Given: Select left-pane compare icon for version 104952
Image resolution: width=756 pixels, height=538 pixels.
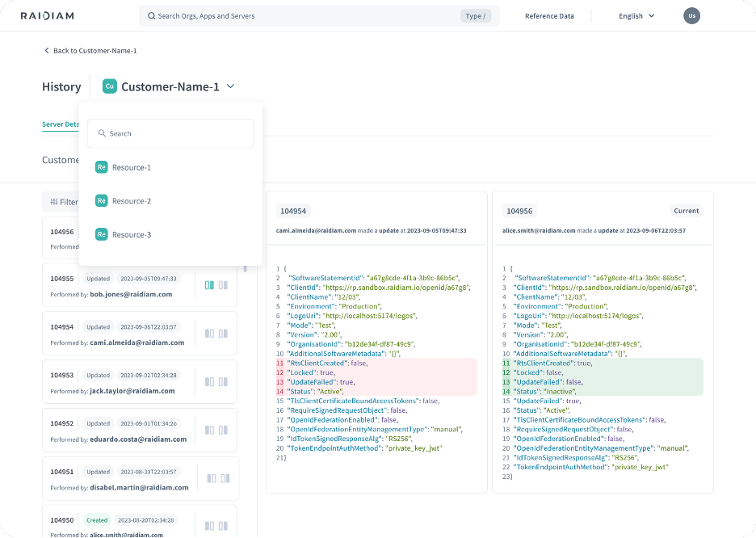Looking at the screenshot, I should (x=209, y=430).
